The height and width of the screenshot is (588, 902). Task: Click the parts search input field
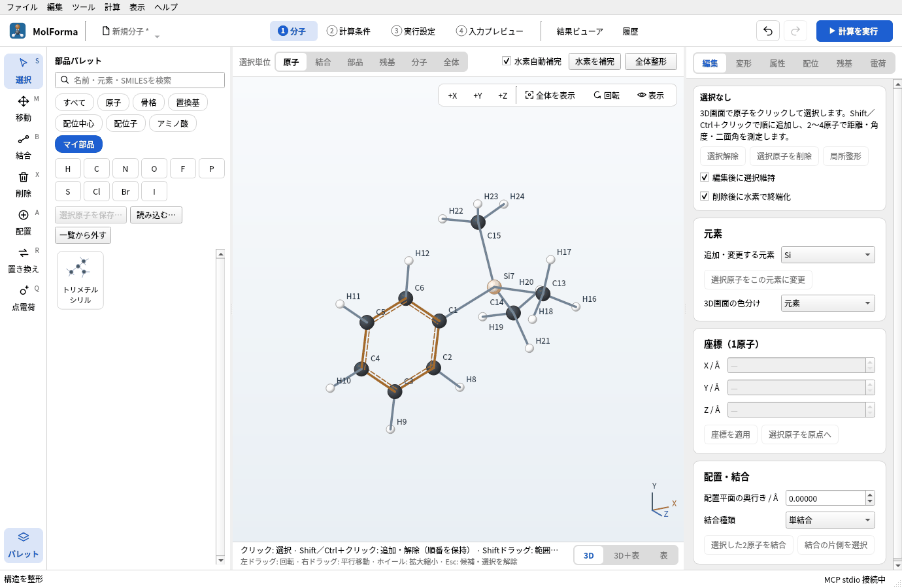pos(140,80)
